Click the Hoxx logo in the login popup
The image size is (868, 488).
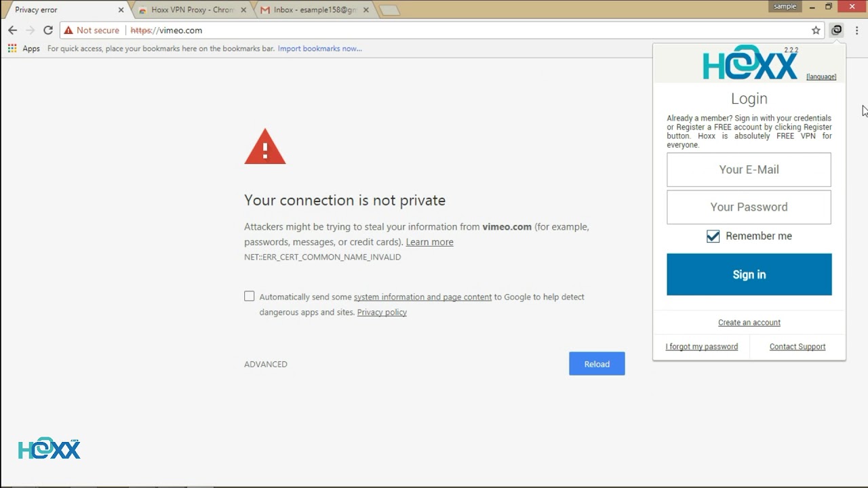[x=749, y=64]
